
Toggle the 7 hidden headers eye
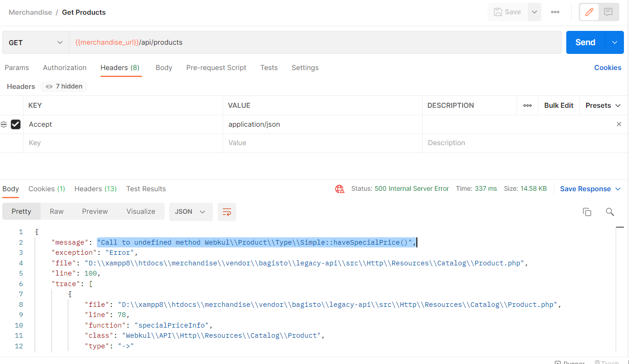[x=64, y=86]
